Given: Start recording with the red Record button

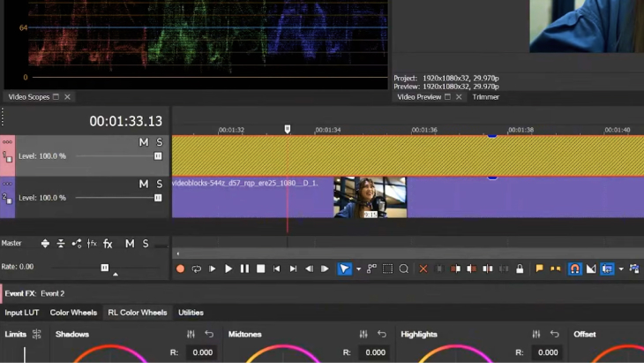Looking at the screenshot, I should pyautogui.click(x=180, y=268).
